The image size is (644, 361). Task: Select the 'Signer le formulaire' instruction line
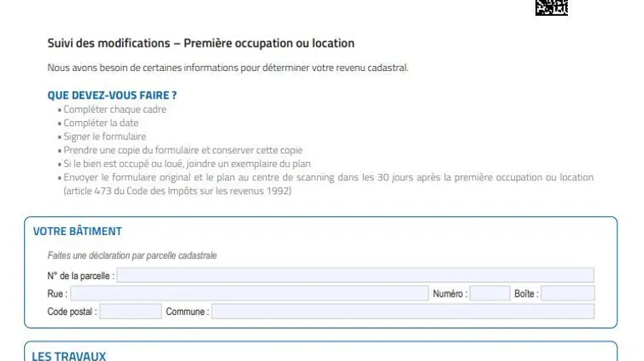105,136
